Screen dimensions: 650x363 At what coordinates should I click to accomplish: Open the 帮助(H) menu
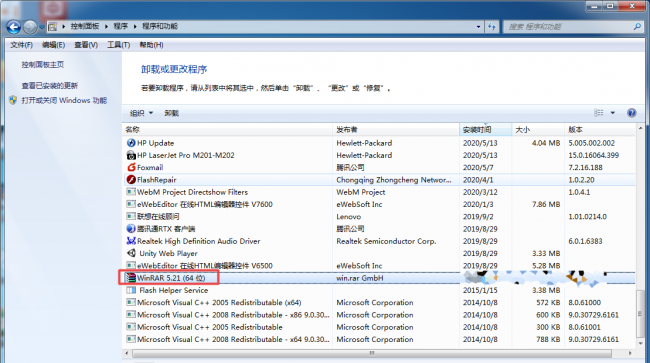click(x=151, y=45)
